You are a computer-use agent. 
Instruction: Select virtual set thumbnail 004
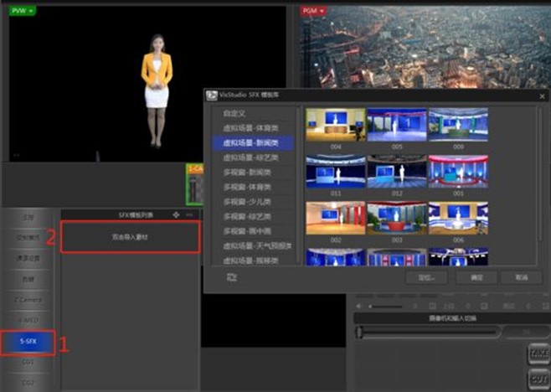click(335, 124)
